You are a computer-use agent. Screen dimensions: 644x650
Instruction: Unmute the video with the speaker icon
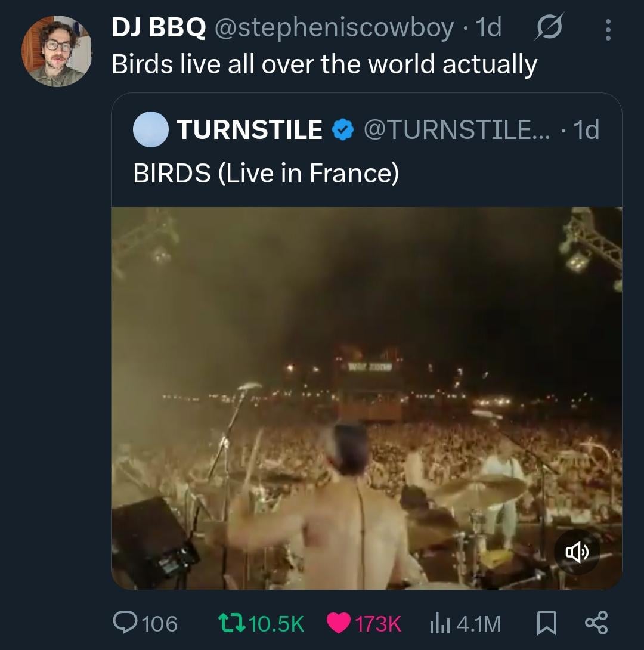point(577,553)
